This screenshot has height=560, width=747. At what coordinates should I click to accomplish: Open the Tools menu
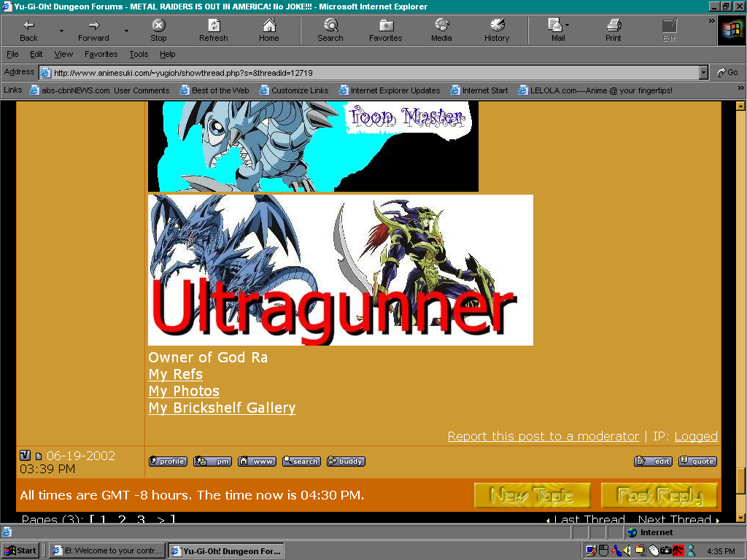pos(139,54)
